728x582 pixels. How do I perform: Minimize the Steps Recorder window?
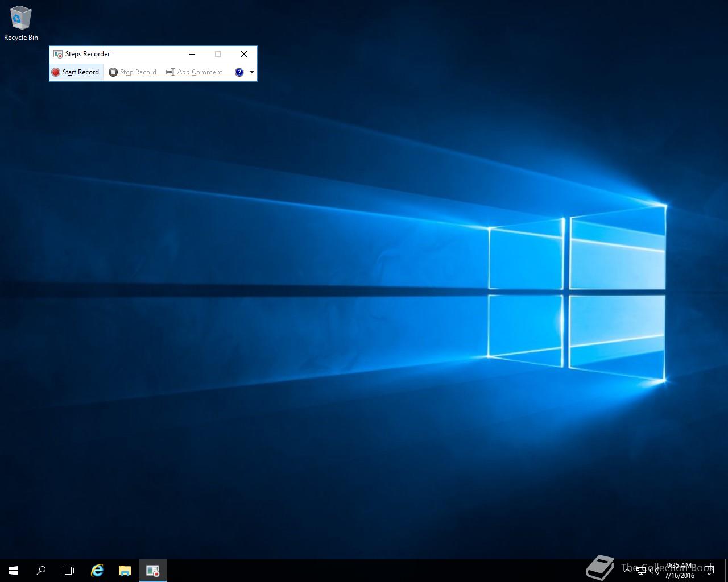[192, 54]
